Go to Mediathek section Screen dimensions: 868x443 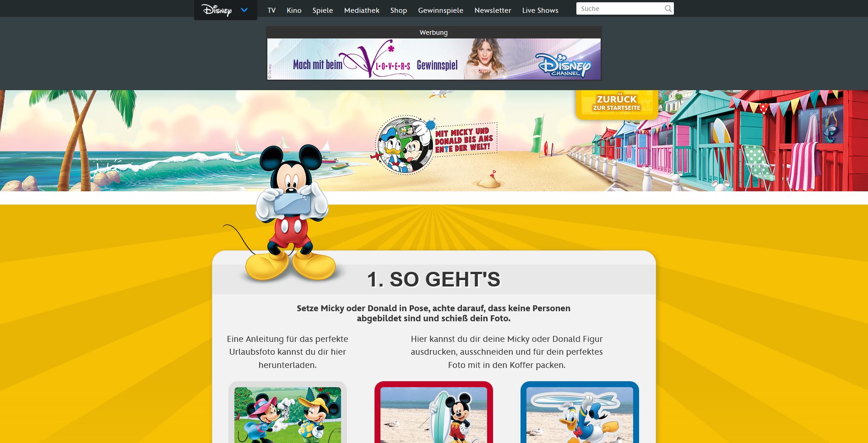point(362,10)
